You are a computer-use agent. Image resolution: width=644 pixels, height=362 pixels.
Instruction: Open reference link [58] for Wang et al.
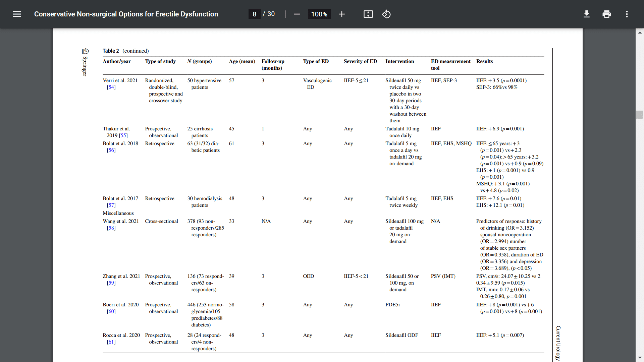tap(111, 228)
